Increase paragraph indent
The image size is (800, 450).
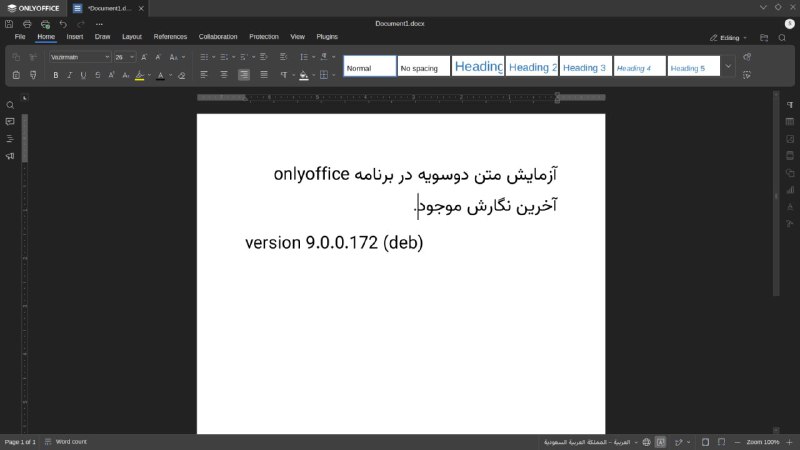coord(283,57)
